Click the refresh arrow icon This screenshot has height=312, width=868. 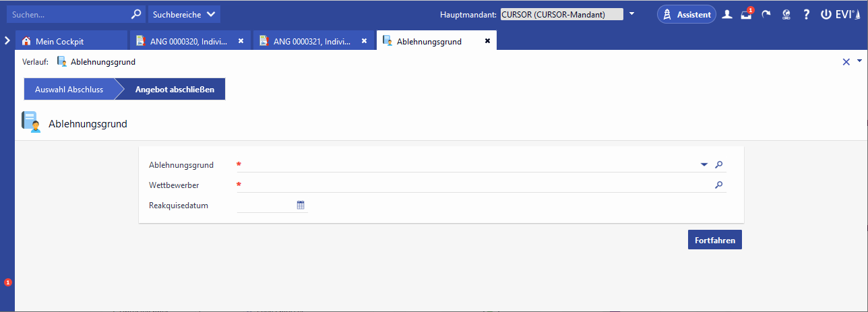(x=766, y=14)
